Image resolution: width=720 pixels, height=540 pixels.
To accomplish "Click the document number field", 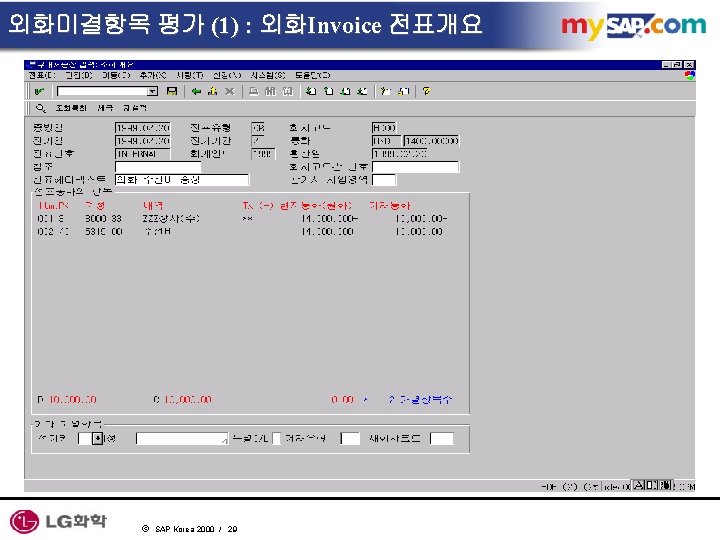I will point(142,154).
